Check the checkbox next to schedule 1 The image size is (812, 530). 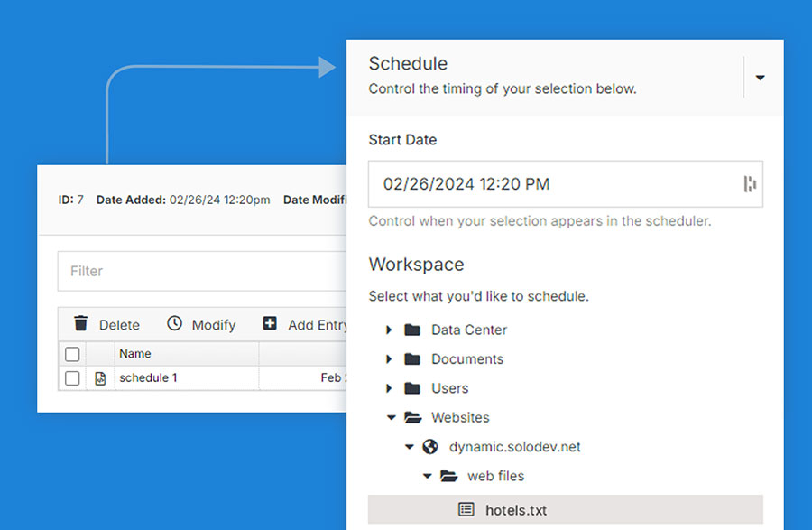click(x=72, y=378)
